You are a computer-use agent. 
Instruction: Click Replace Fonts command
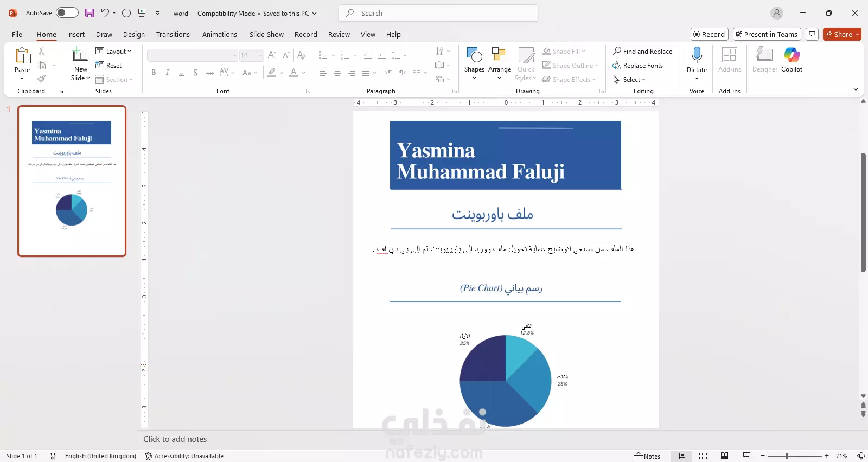(637, 65)
